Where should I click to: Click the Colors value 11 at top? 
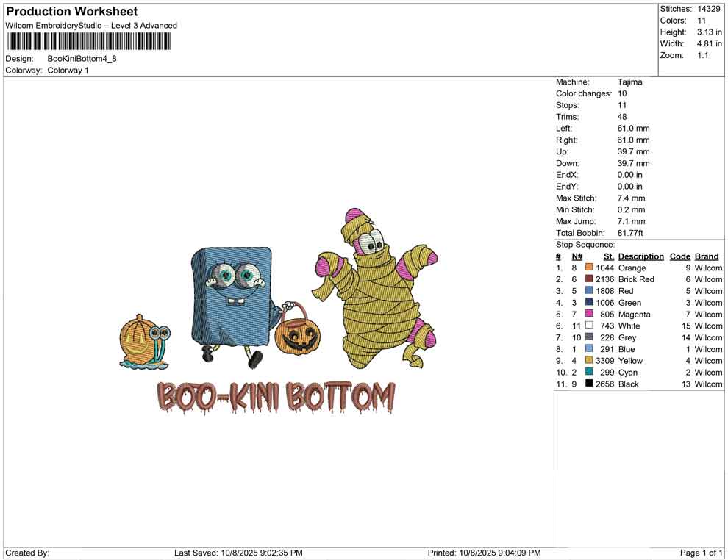[x=701, y=21]
